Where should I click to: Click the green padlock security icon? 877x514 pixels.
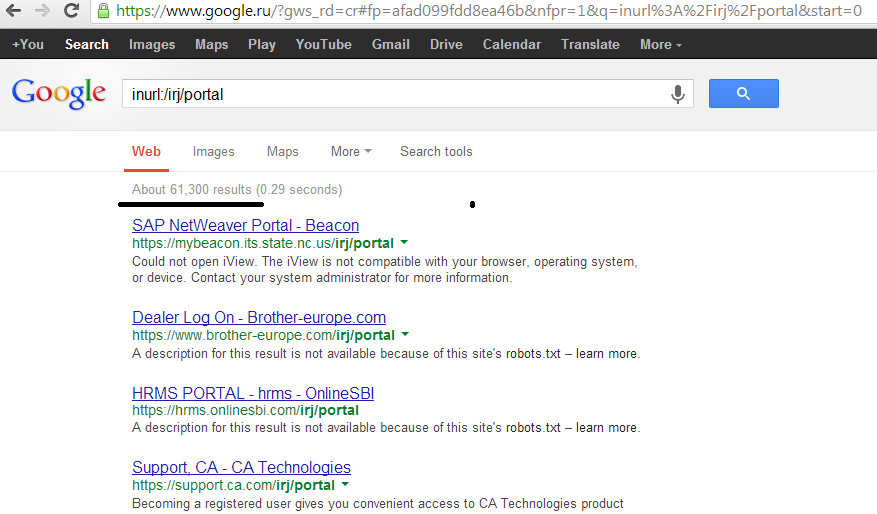103,11
